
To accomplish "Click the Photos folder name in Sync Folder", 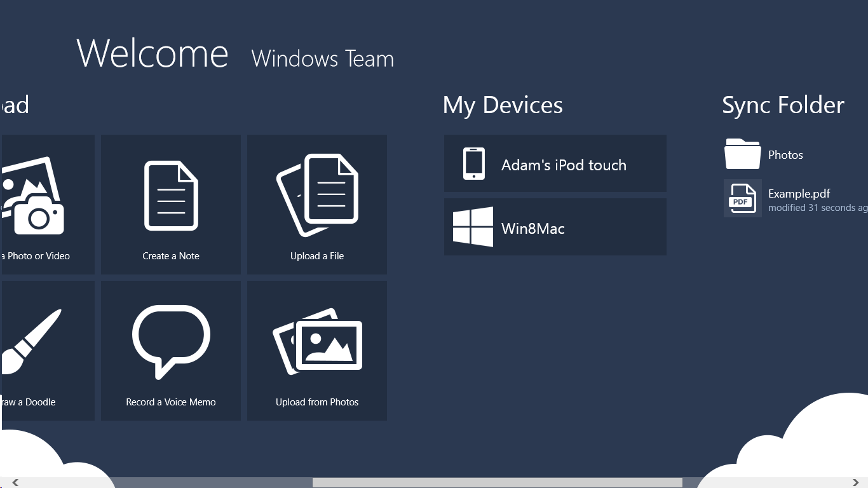I will tap(785, 155).
